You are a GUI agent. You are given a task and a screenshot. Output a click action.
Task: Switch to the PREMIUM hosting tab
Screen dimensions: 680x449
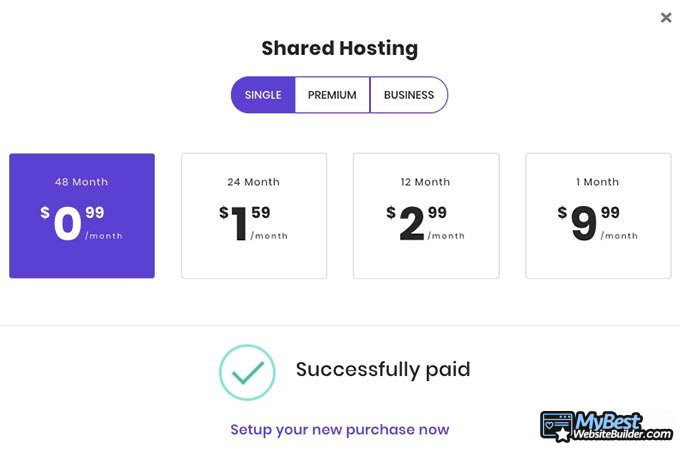tap(332, 95)
